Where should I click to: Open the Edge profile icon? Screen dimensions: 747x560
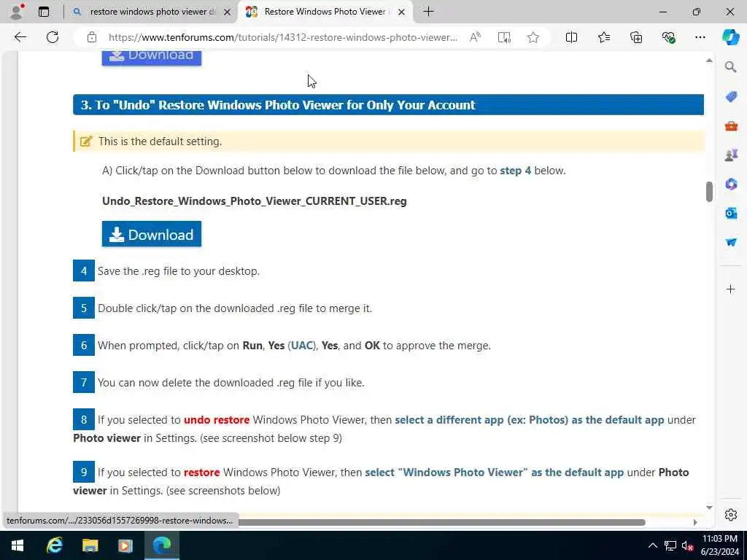pyautogui.click(x=18, y=12)
